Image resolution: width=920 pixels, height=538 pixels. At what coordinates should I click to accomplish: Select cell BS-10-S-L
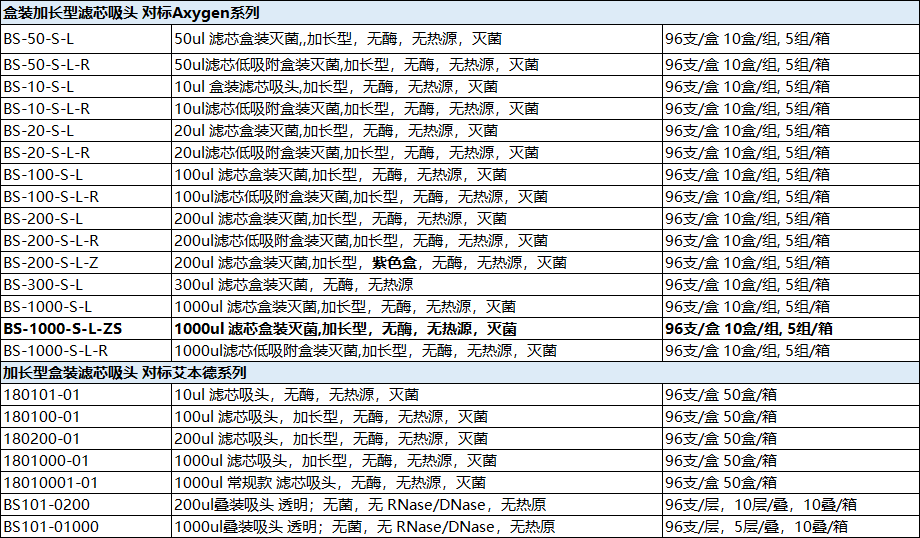(86, 87)
